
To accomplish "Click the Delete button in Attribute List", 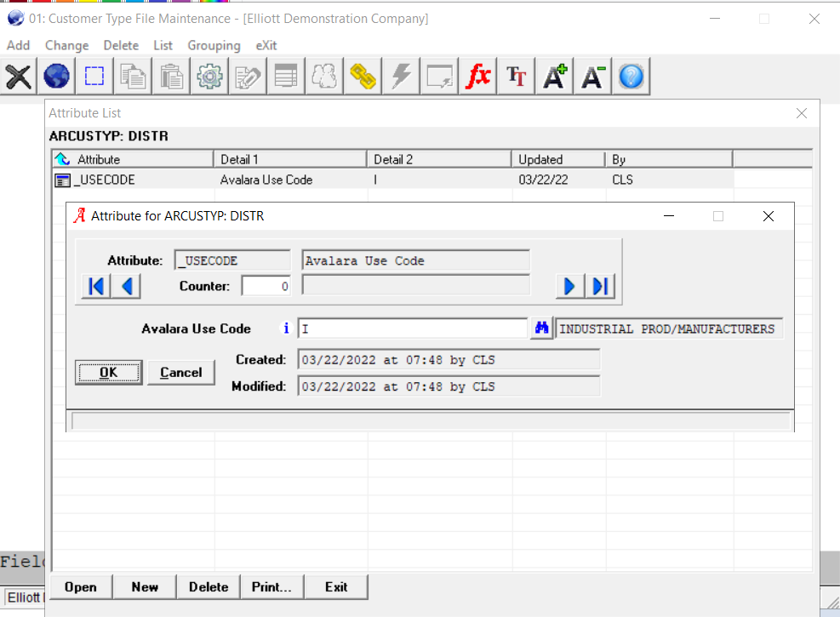I will point(209,587).
